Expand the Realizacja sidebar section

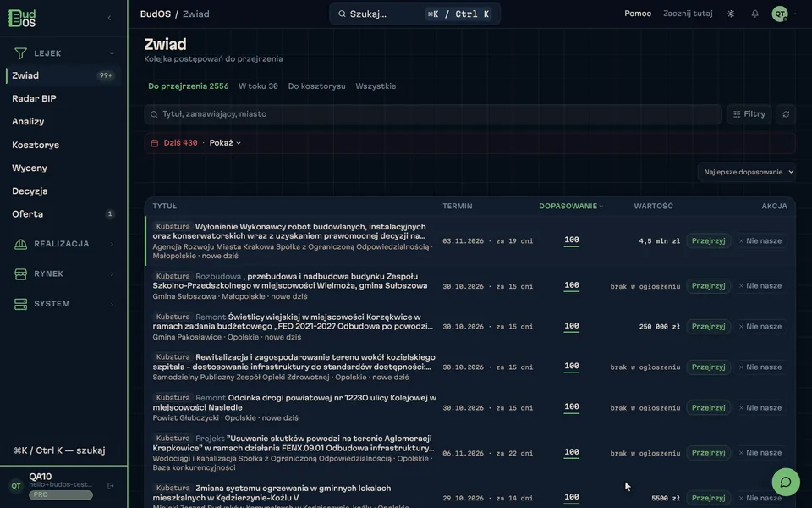point(63,244)
